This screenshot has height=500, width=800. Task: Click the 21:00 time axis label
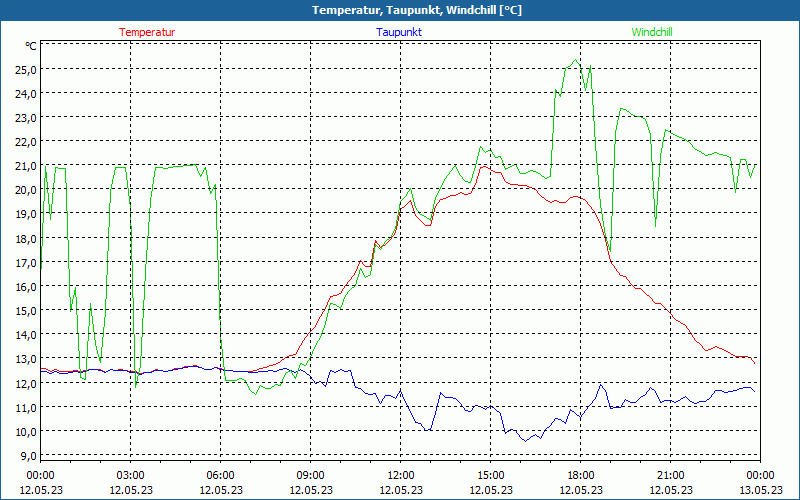tap(670, 475)
